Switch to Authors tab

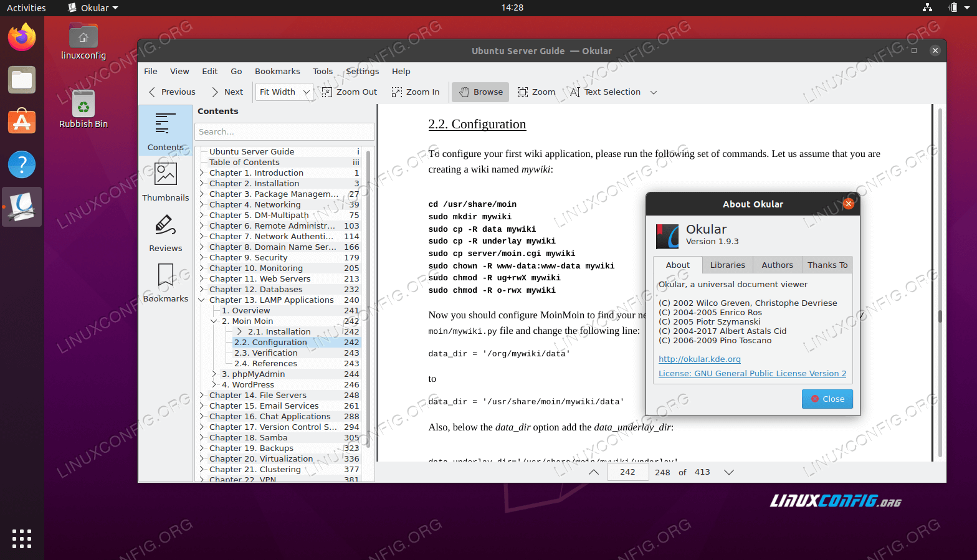click(778, 265)
